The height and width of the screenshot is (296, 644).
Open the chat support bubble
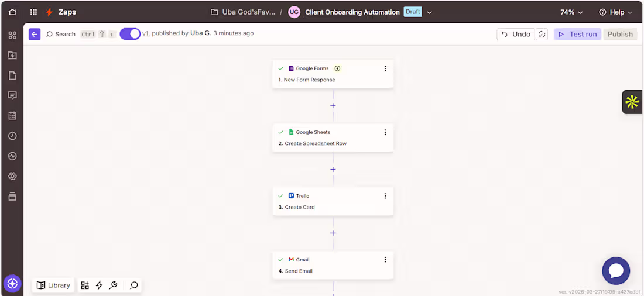coord(616,271)
